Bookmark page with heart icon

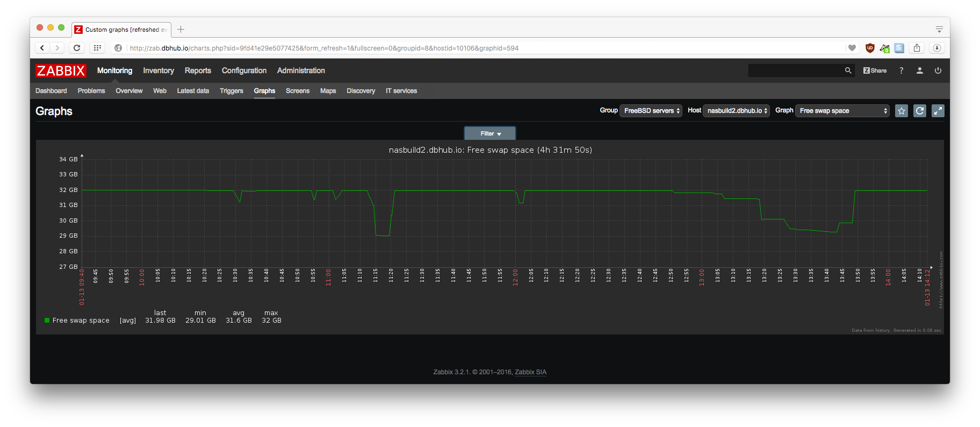pyautogui.click(x=852, y=48)
